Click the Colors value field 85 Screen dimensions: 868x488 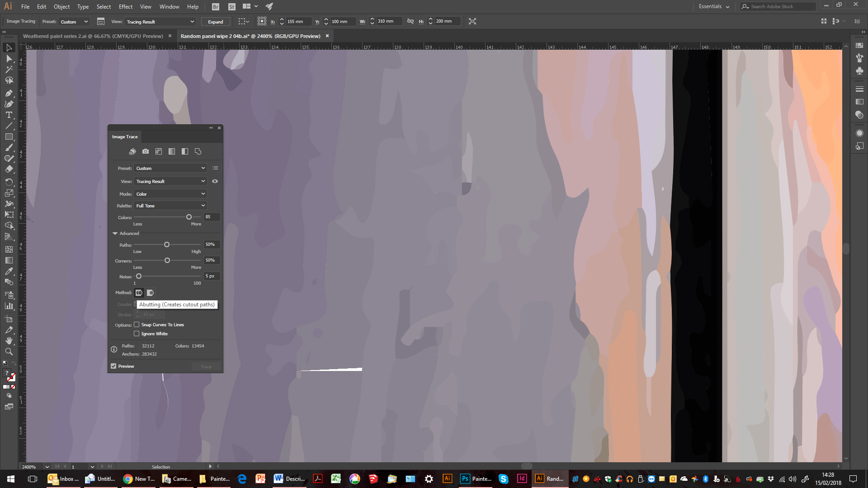pos(212,217)
